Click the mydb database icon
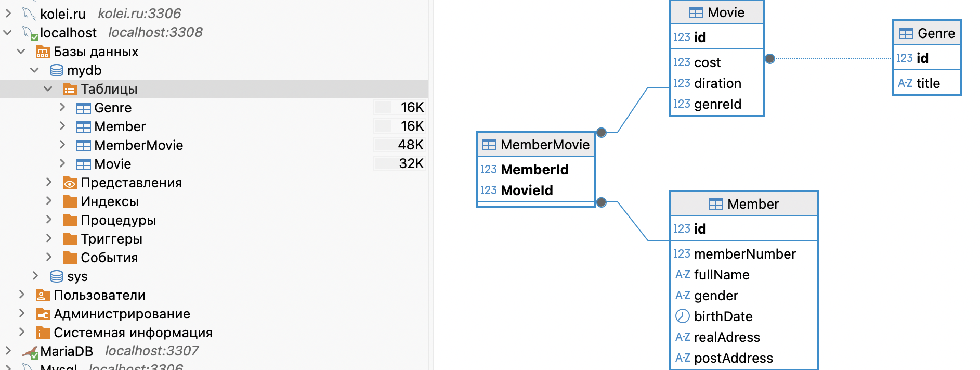This screenshot has width=980, height=370. click(x=56, y=70)
